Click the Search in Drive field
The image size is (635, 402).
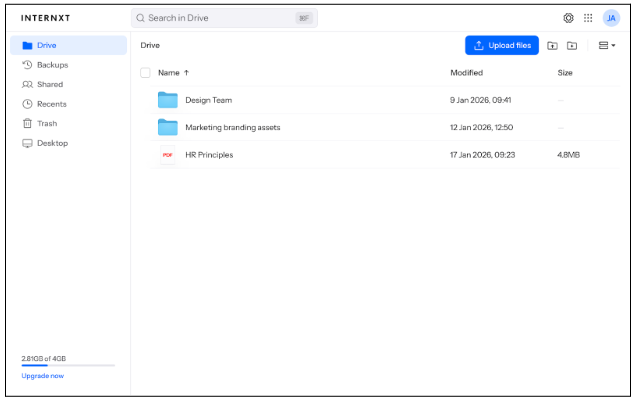tap(224, 18)
